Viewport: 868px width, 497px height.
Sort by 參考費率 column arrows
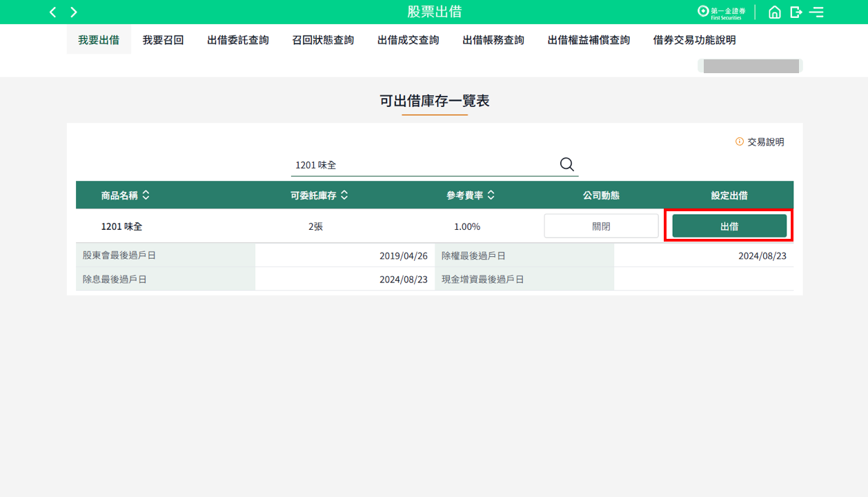(x=491, y=195)
